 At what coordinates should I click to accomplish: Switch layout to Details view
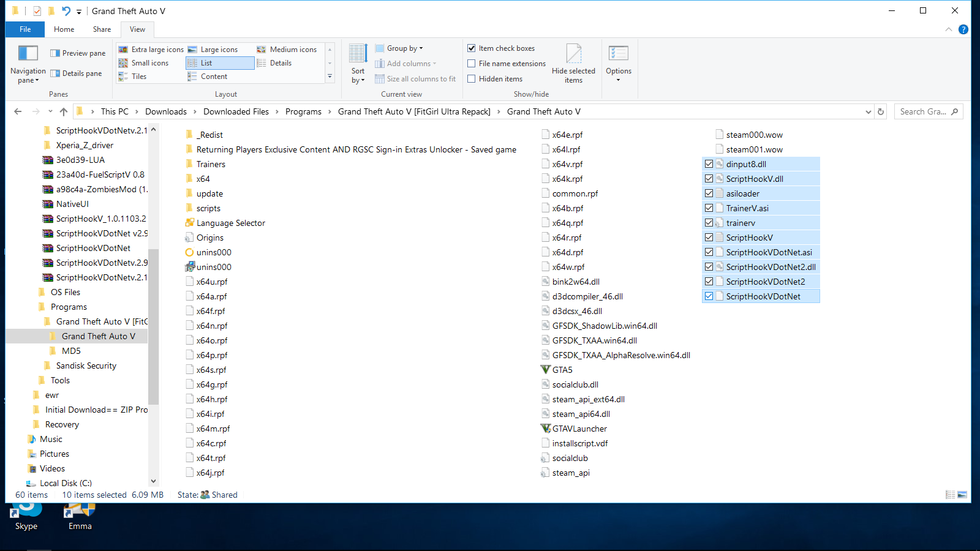(274, 63)
